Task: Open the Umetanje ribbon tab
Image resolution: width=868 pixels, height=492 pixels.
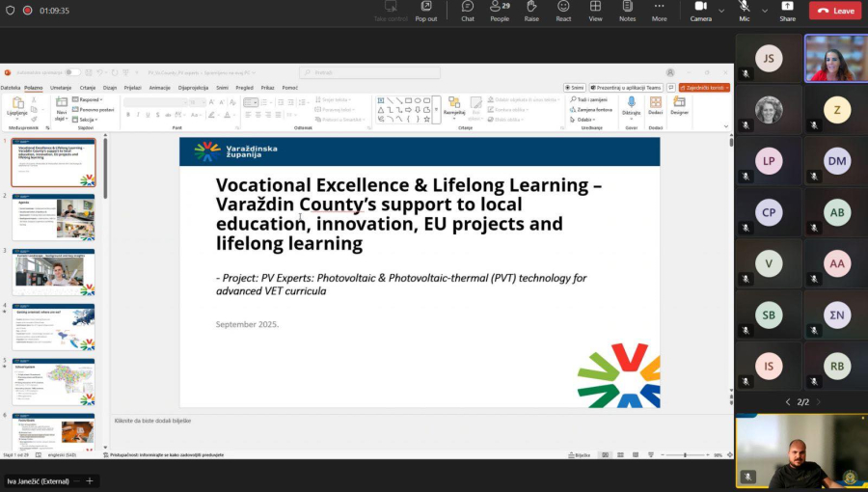Action: point(61,87)
